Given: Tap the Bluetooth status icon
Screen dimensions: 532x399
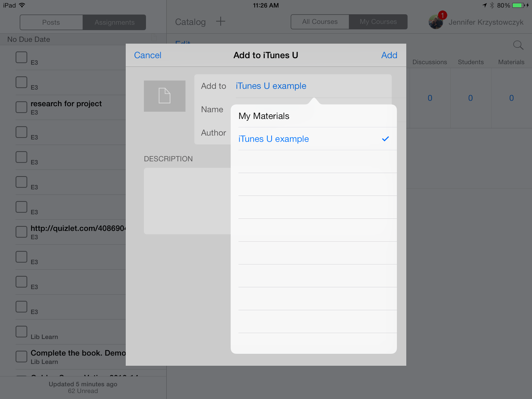Looking at the screenshot, I should (492, 5).
